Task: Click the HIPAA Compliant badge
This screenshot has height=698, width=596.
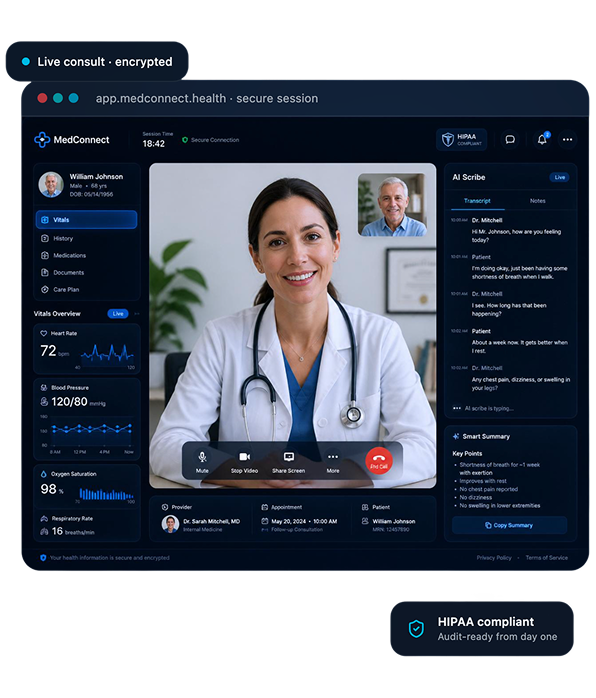Action: 462,140
